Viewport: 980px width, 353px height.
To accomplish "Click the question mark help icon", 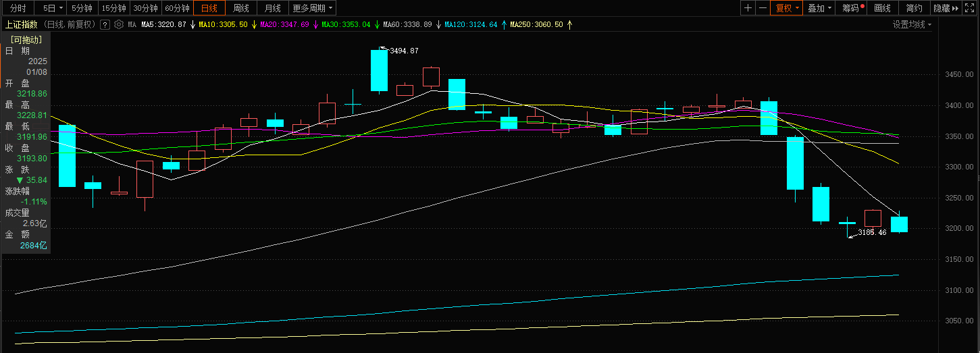I will click(105, 24).
